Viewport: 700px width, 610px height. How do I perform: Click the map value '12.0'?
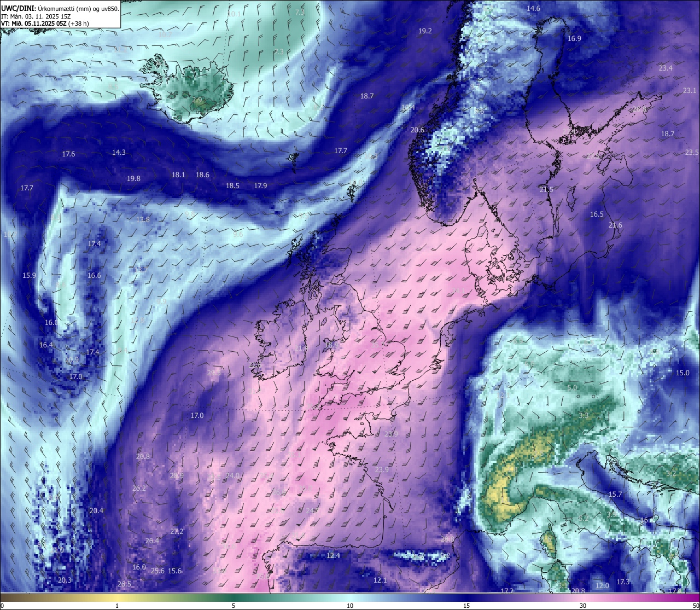[x=602, y=586]
